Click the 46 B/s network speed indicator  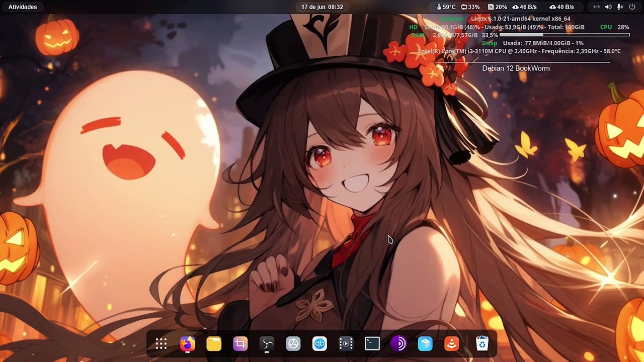coord(524,7)
